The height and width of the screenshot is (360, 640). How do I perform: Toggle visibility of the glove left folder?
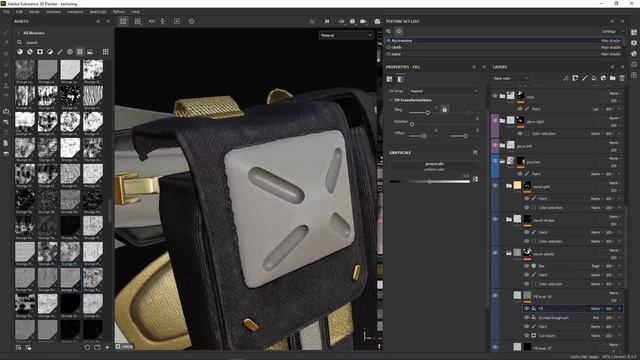tap(495, 145)
